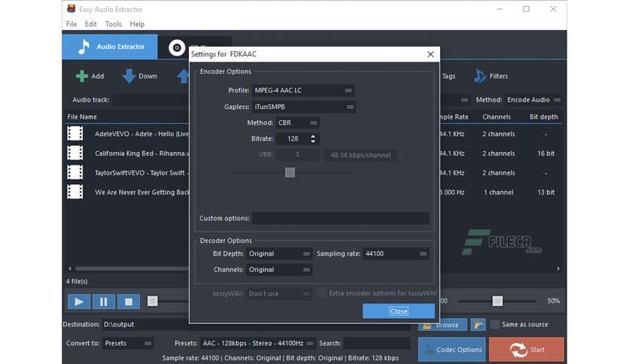Click file list right scroll arrow
Image resolution: width=629 pixels, height=364 pixels.
pyautogui.click(x=558, y=268)
